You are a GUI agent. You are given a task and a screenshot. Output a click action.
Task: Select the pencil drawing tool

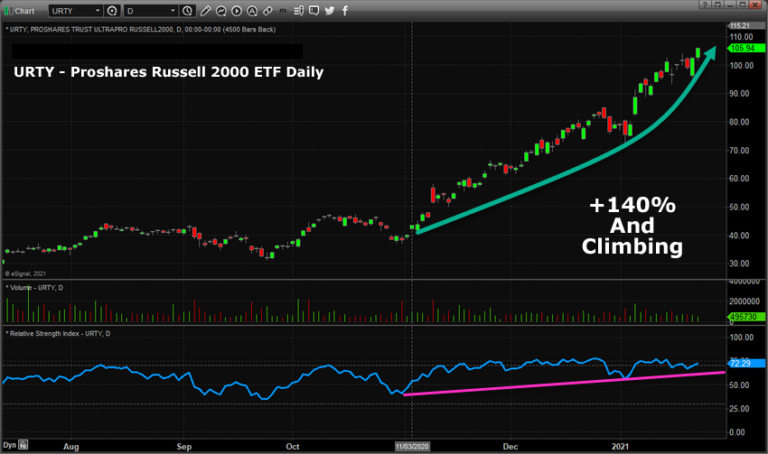click(x=206, y=11)
